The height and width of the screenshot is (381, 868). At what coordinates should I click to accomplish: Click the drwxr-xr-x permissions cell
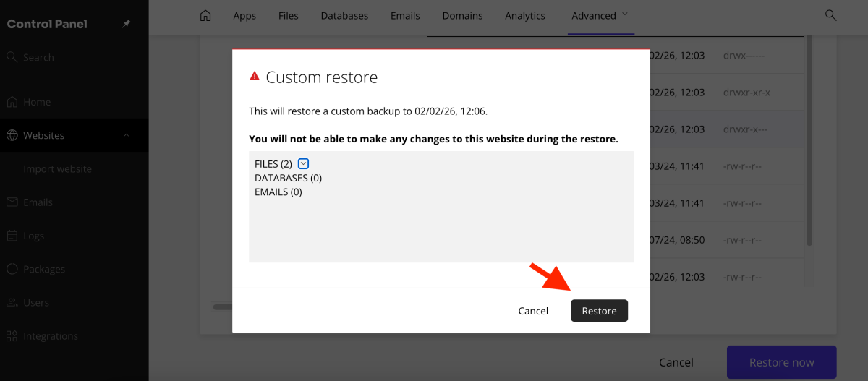point(746,93)
